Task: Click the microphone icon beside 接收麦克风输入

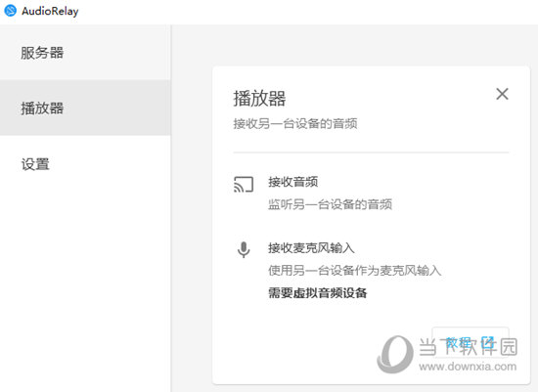Action: pyautogui.click(x=244, y=249)
